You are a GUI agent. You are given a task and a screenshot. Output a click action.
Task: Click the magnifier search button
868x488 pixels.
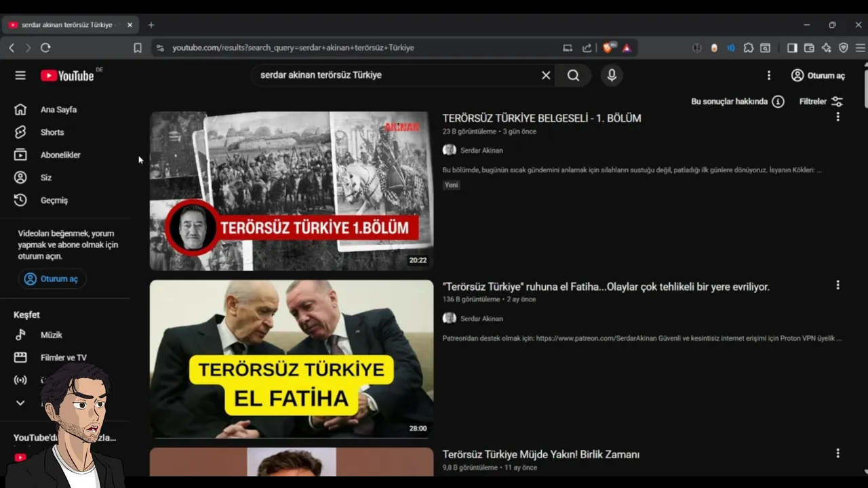[574, 75]
